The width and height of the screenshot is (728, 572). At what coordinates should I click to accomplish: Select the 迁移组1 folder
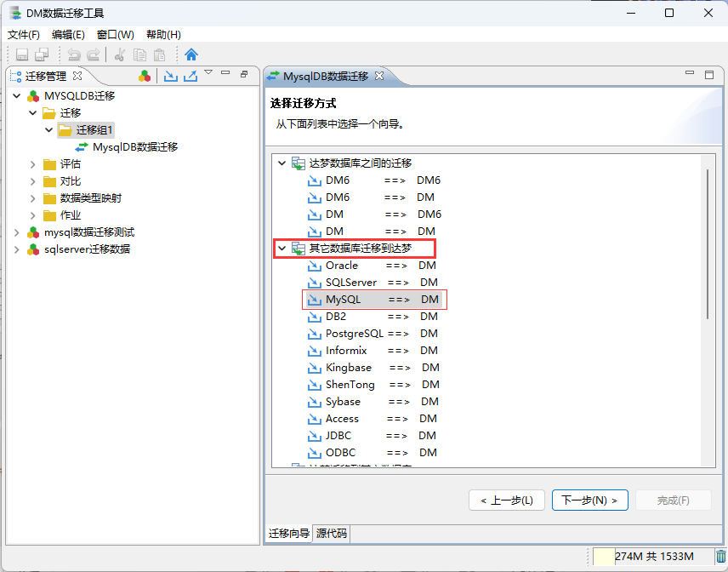(x=86, y=130)
